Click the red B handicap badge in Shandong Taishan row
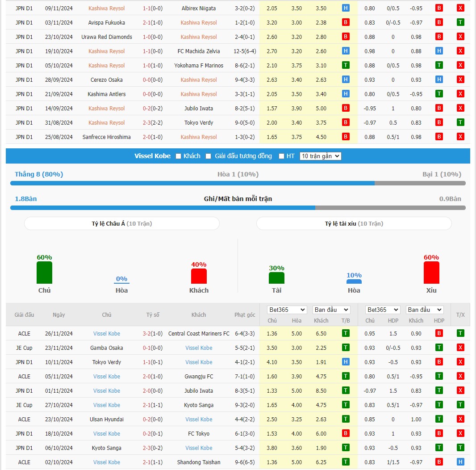Screen dimensions: 476x470 (439, 462)
